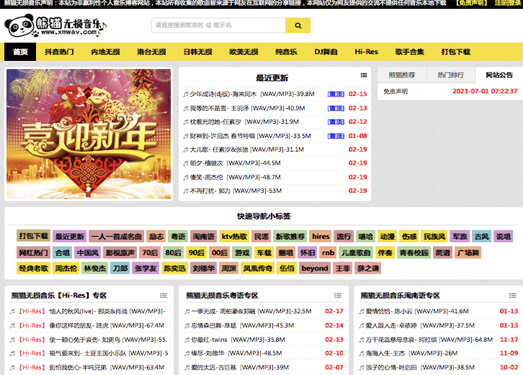The image size is (523, 375).
Task: Click the 打包下载 quick tag
Action: coord(33,236)
